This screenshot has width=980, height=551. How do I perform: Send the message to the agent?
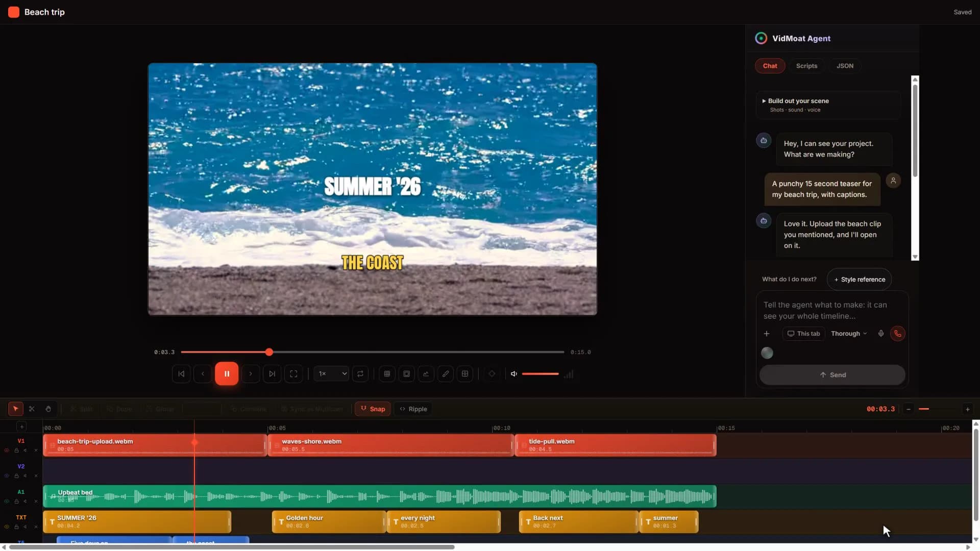click(832, 374)
